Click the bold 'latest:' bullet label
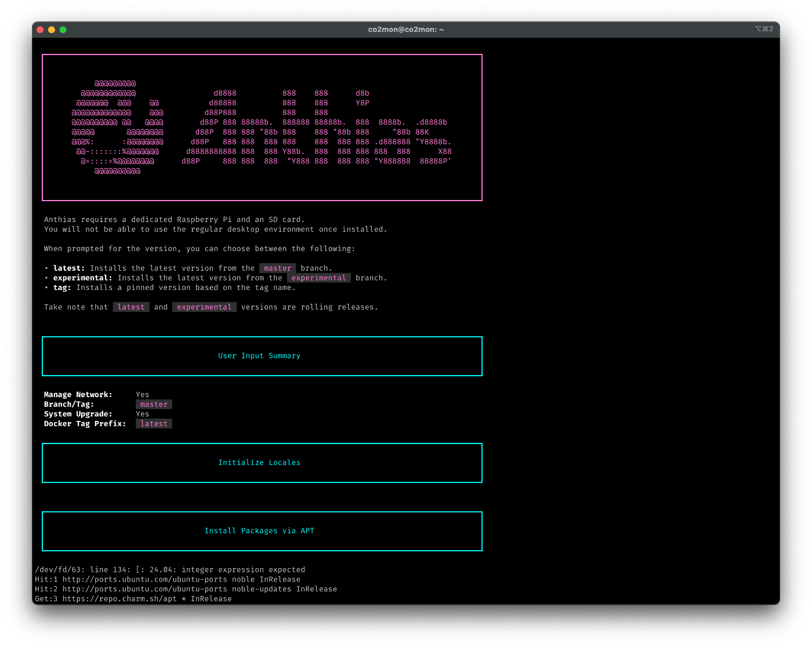The image size is (812, 647). [x=69, y=268]
